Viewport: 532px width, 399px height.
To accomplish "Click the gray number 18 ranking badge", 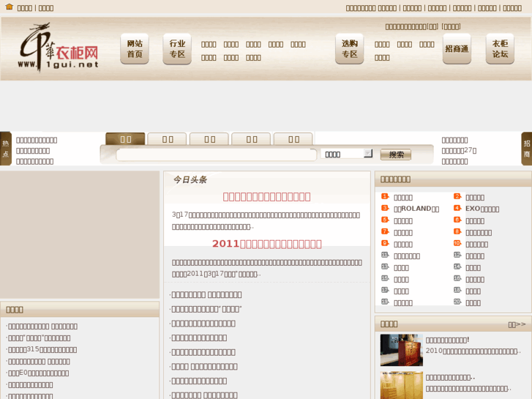I will (x=457, y=291).
